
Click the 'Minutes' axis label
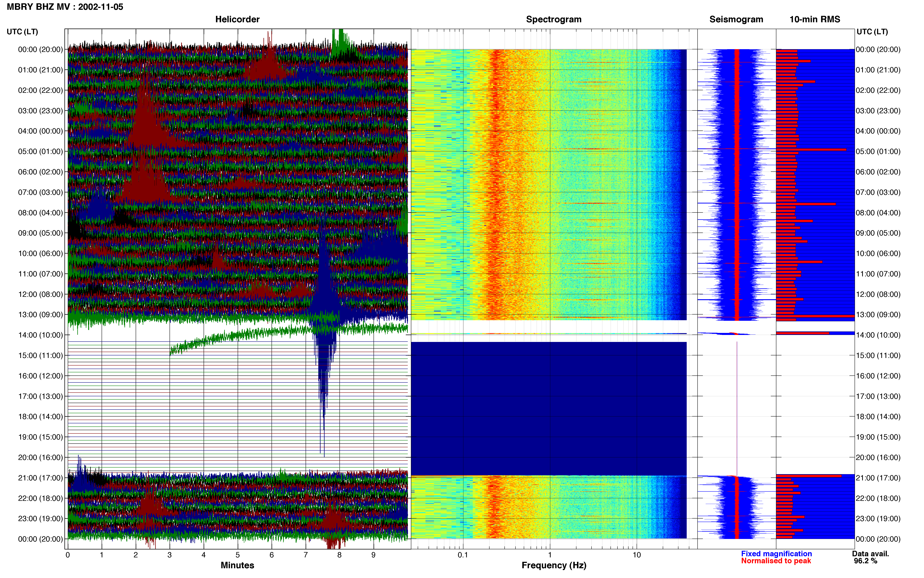coord(237,565)
